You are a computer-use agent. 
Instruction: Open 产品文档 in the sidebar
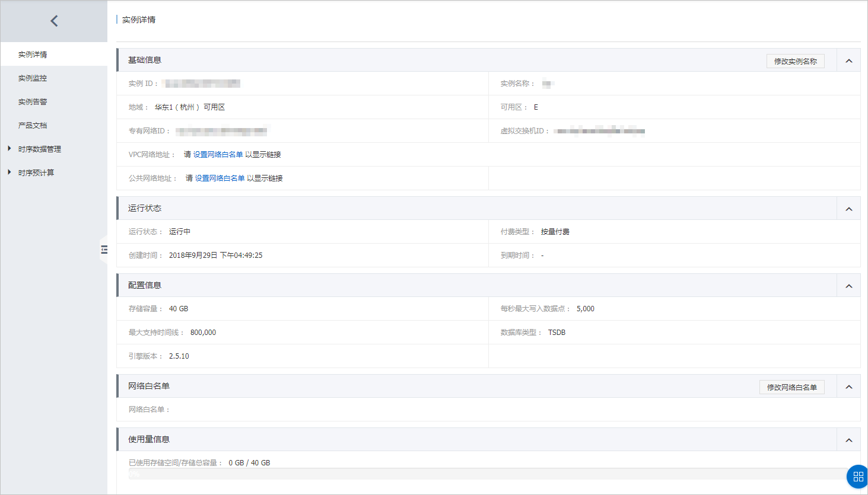(33, 126)
